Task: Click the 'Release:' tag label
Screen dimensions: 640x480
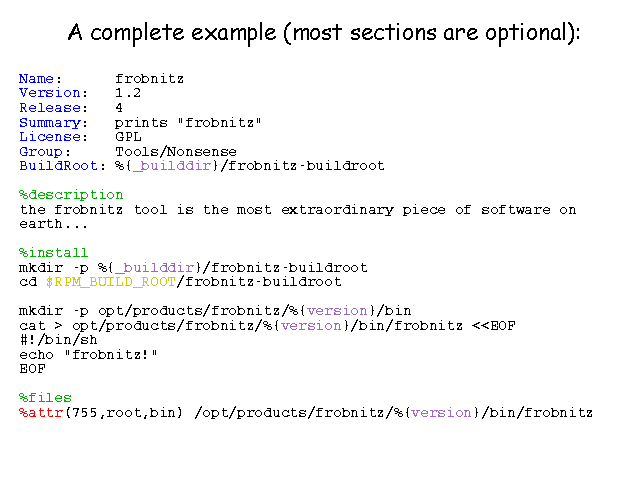Action: pyautogui.click(x=53, y=108)
